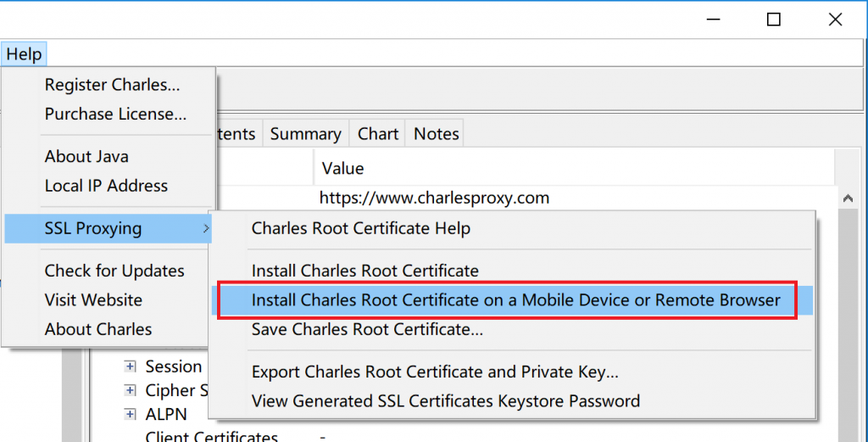
Task: Select Purchase License... menu entry
Action: point(108,114)
